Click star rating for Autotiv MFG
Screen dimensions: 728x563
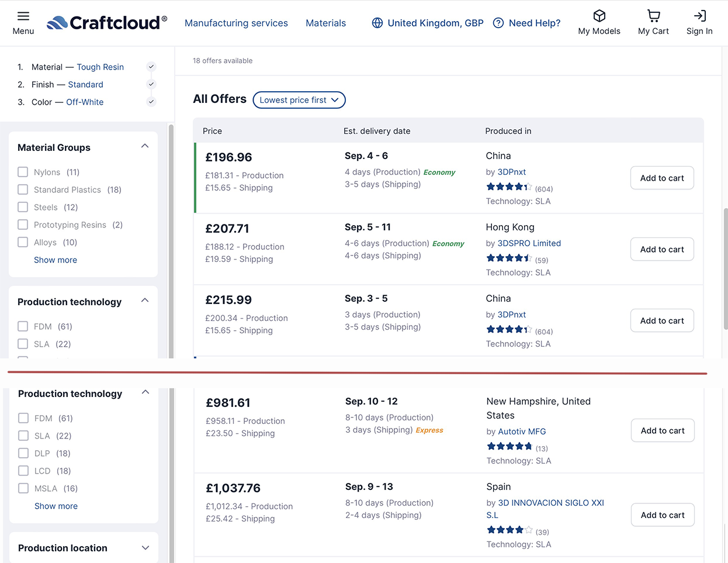pos(509,447)
